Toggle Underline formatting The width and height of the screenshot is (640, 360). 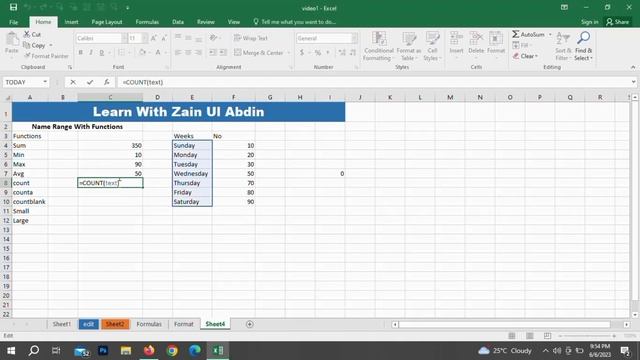[x=102, y=52]
